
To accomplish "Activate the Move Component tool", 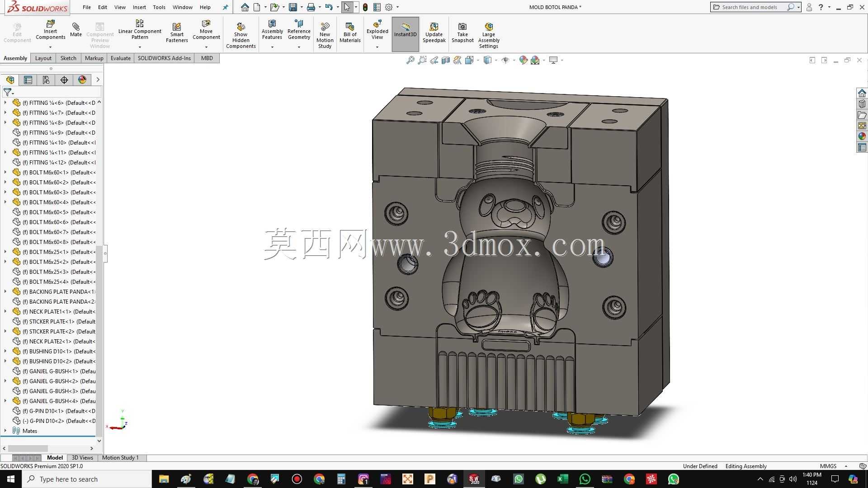I will point(206,30).
